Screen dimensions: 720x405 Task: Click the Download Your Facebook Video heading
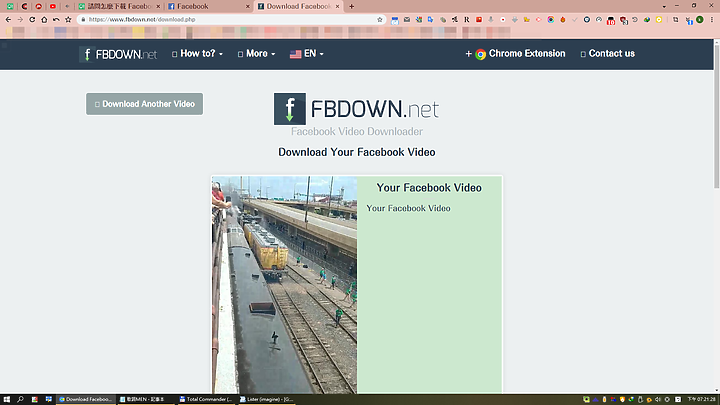(356, 152)
